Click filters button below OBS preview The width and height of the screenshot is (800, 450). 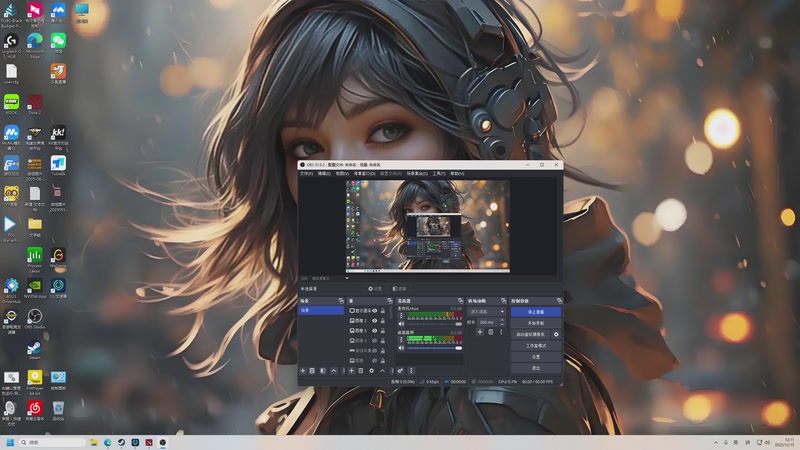pyautogui.click(x=399, y=289)
